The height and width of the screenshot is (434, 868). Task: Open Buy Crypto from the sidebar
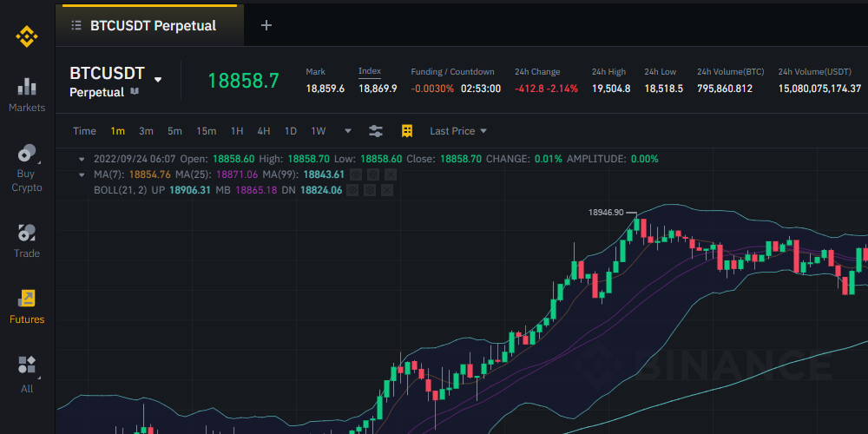27,168
